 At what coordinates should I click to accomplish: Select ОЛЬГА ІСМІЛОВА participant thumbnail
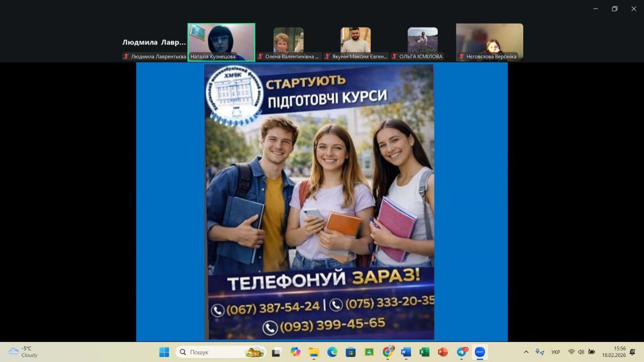pos(423,42)
